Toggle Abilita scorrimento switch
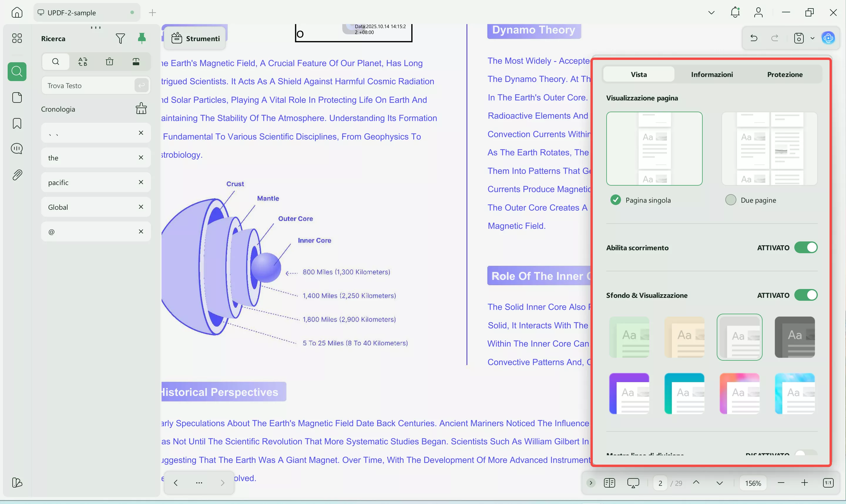 (x=805, y=248)
